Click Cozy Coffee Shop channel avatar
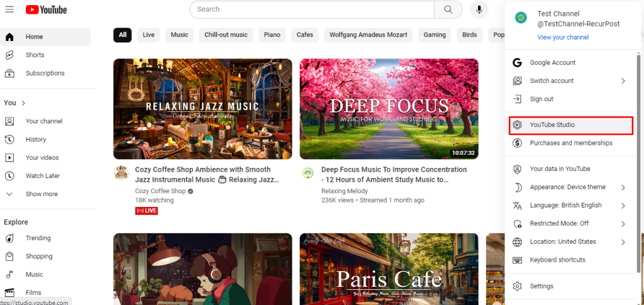This screenshot has height=305, width=644. pos(121,173)
